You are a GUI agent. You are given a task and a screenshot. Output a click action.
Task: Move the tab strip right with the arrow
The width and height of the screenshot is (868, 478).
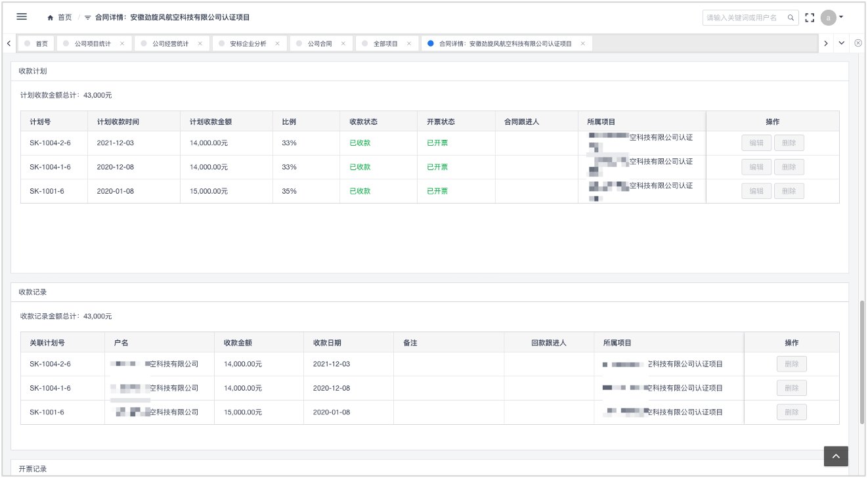(x=825, y=43)
